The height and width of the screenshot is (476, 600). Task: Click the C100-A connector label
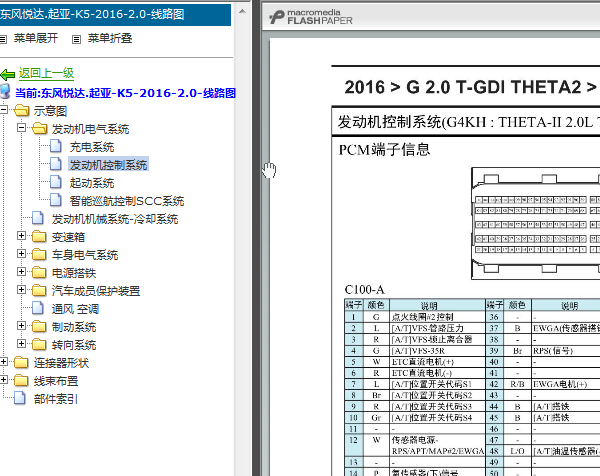(364, 290)
